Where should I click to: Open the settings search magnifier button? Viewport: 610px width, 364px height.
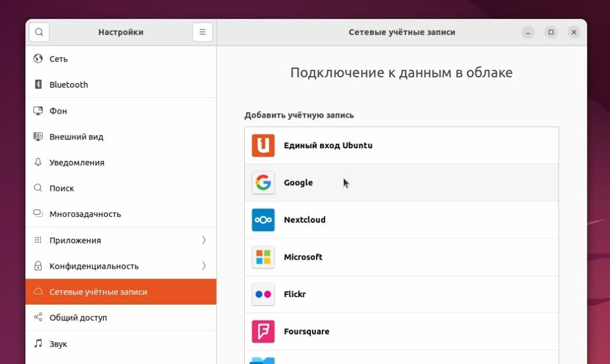39,32
